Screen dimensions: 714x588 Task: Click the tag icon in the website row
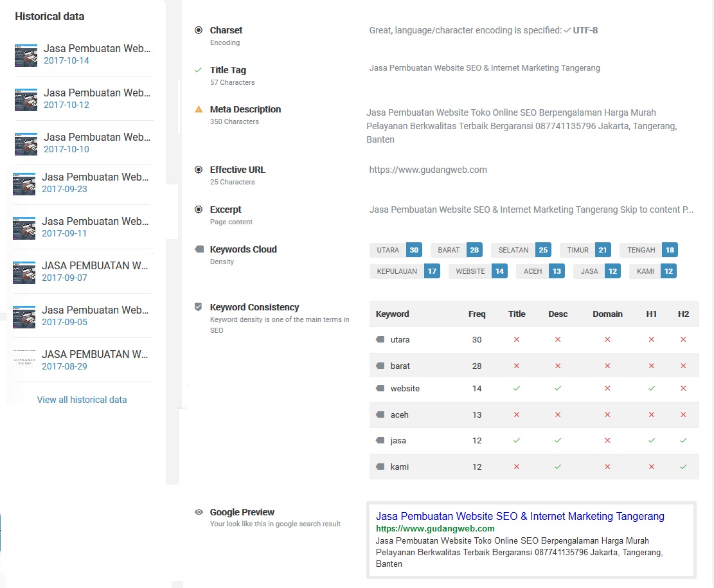click(x=380, y=389)
